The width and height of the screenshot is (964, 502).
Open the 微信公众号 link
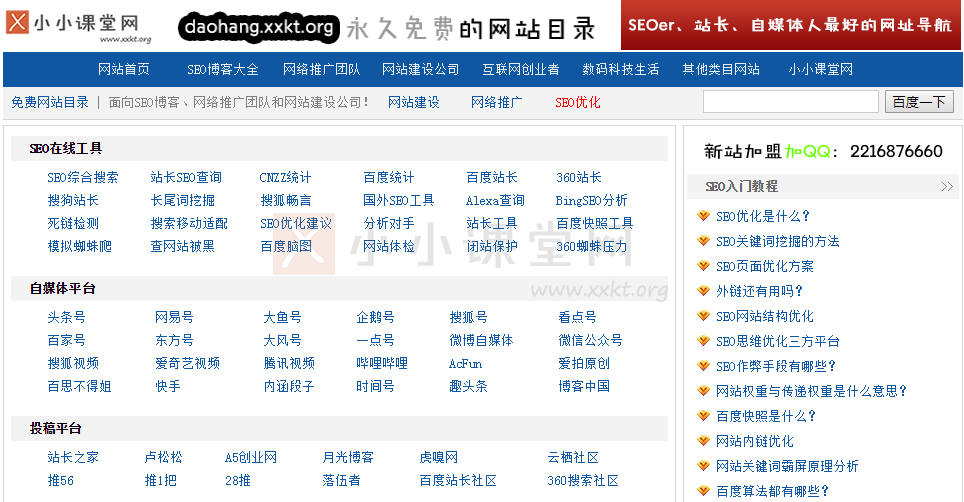pyautogui.click(x=590, y=340)
